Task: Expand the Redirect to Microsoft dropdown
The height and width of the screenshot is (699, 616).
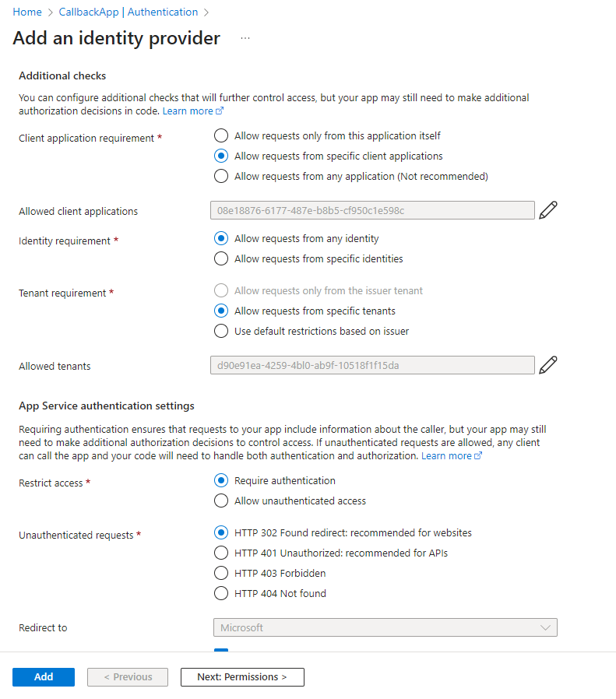Action: 385,627
